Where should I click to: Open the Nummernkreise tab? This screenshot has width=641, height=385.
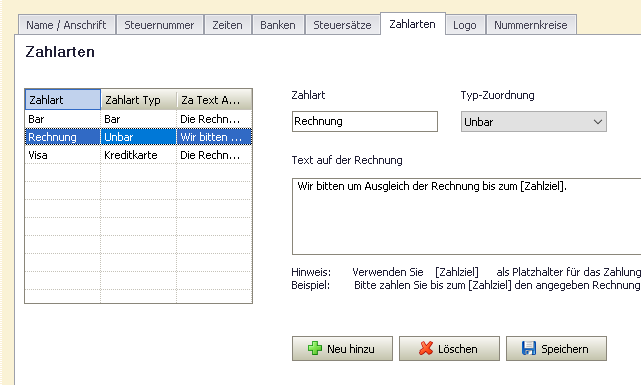(x=531, y=25)
